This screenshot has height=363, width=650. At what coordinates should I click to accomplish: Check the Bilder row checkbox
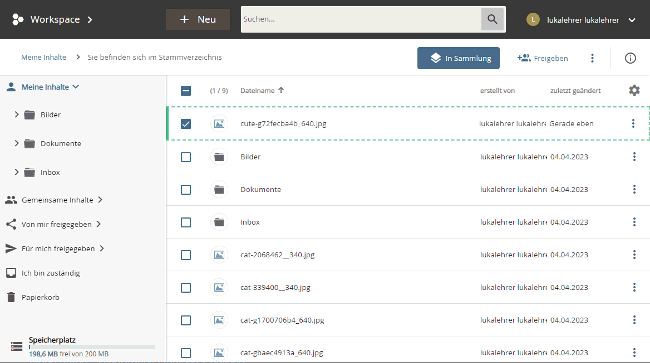point(186,157)
